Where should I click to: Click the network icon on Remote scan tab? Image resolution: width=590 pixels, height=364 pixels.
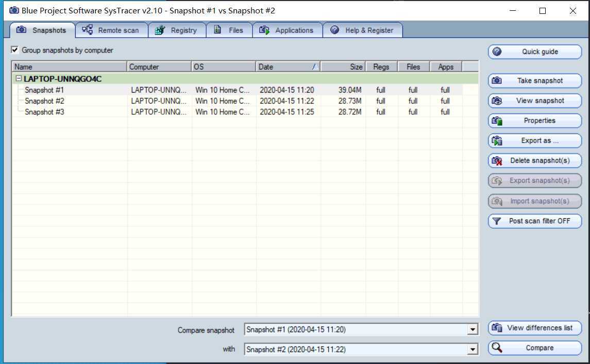click(87, 30)
